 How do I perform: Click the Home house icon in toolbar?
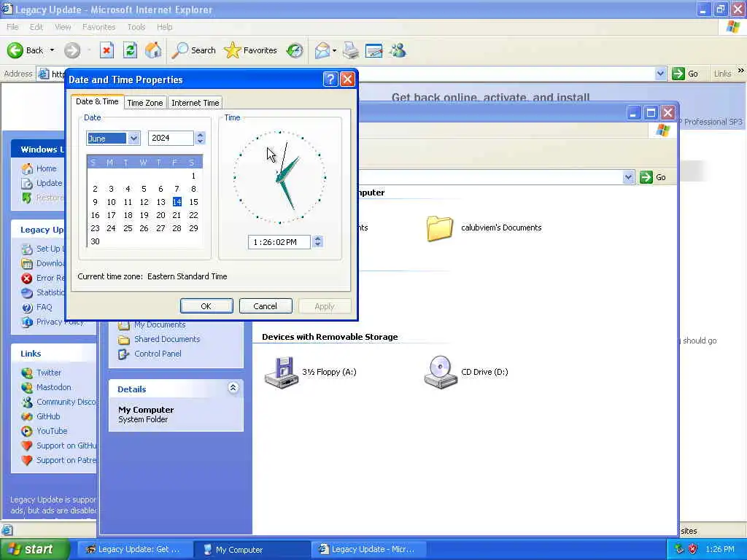(x=153, y=50)
